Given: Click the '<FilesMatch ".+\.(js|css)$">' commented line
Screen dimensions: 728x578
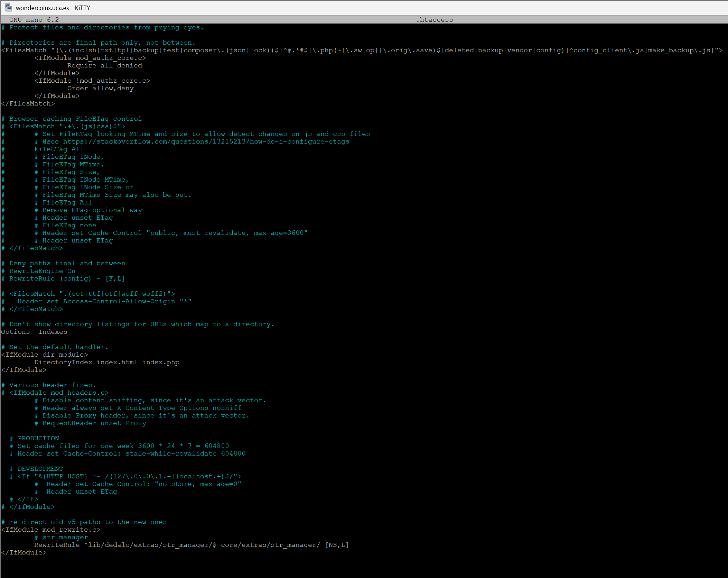Looking at the screenshot, I should tap(63, 126).
